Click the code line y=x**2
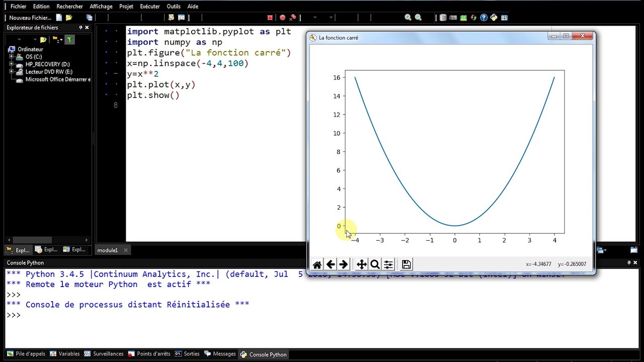Image resolution: width=644 pixels, height=362 pixels. pyautogui.click(x=142, y=74)
